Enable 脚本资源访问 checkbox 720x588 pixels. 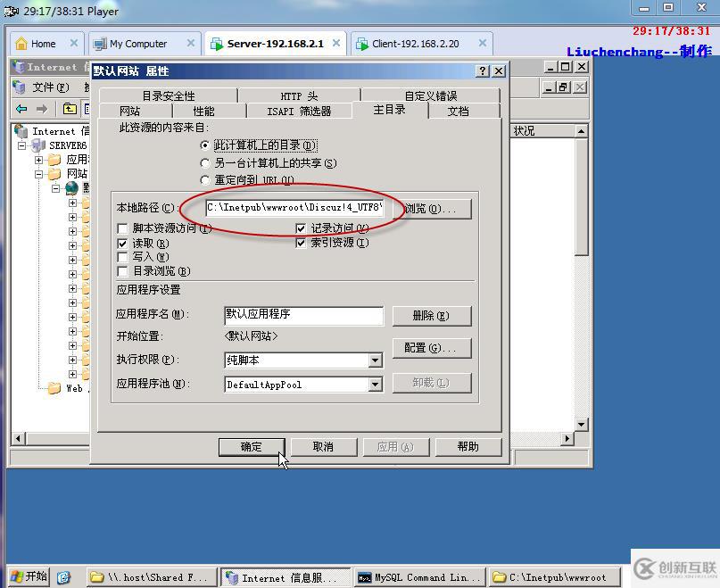122,228
